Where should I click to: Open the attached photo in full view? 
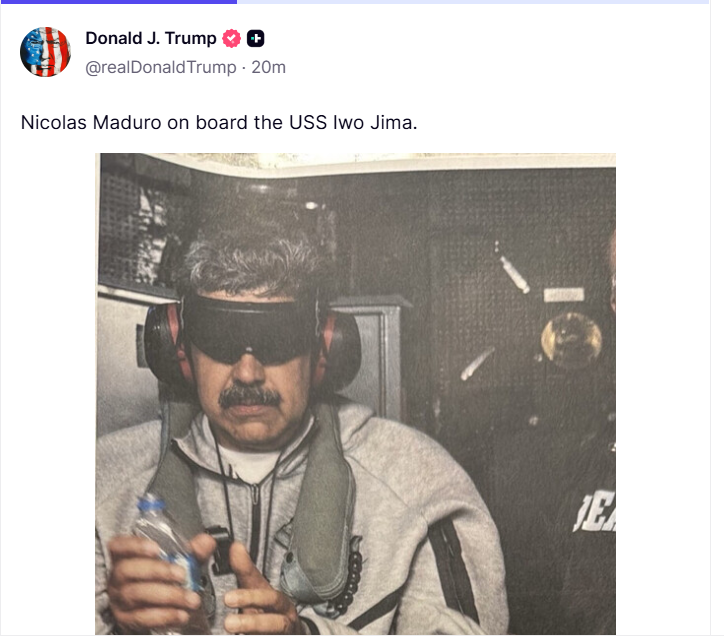pyautogui.click(x=355, y=394)
